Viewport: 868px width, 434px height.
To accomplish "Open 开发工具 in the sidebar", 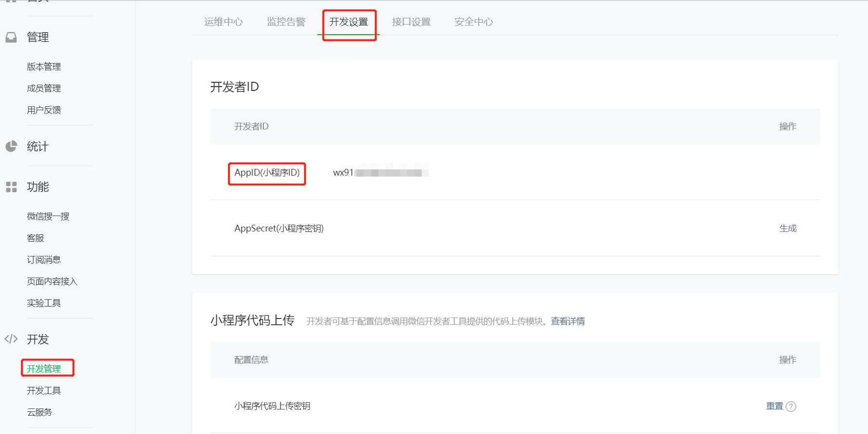I will tap(44, 390).
